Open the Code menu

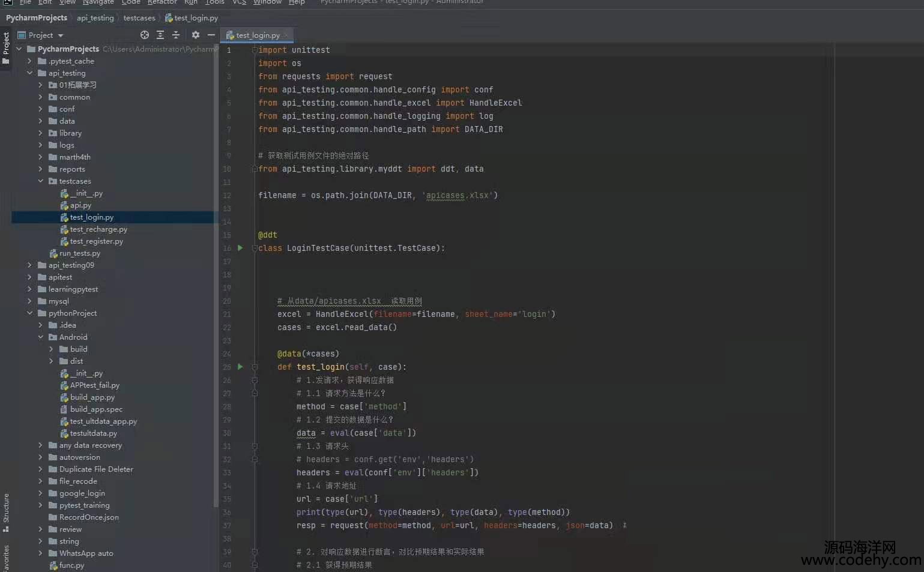[x=131, y=2]
